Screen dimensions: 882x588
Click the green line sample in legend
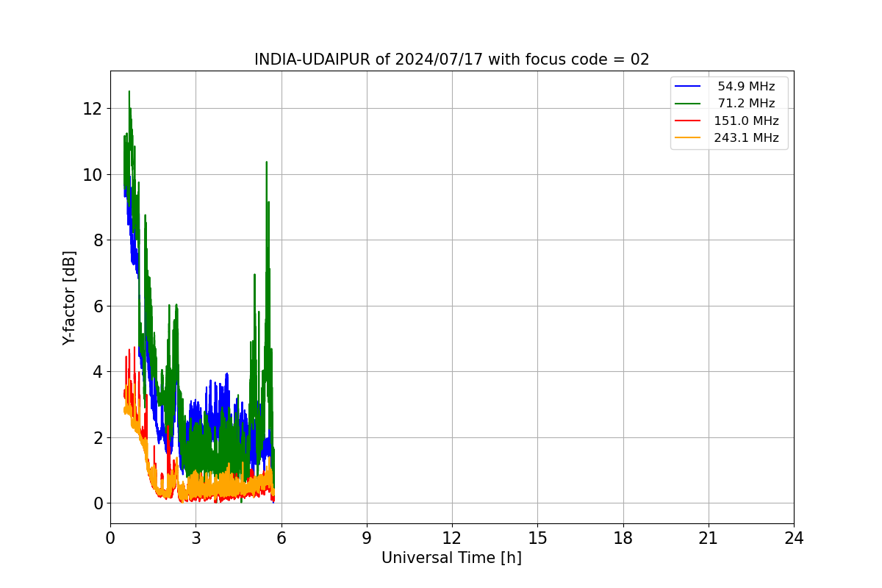click(x=688, y=104)
